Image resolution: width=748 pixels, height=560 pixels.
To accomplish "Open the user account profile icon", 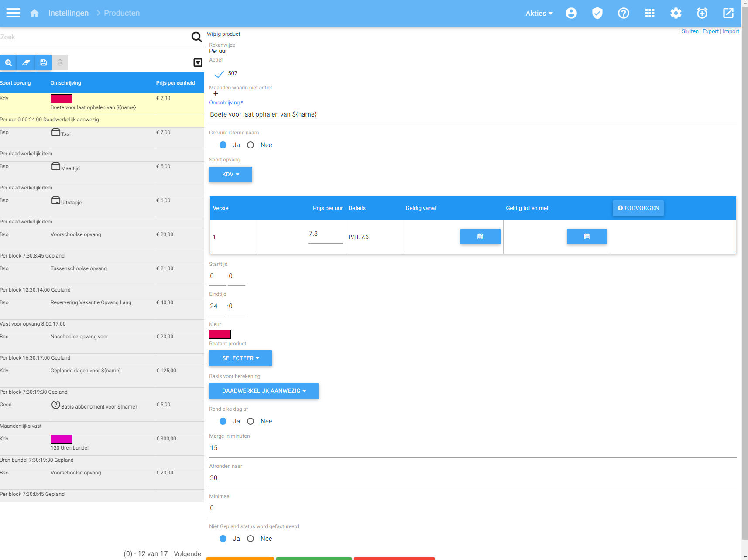I will pyautogui.click(x=571, y=13).
